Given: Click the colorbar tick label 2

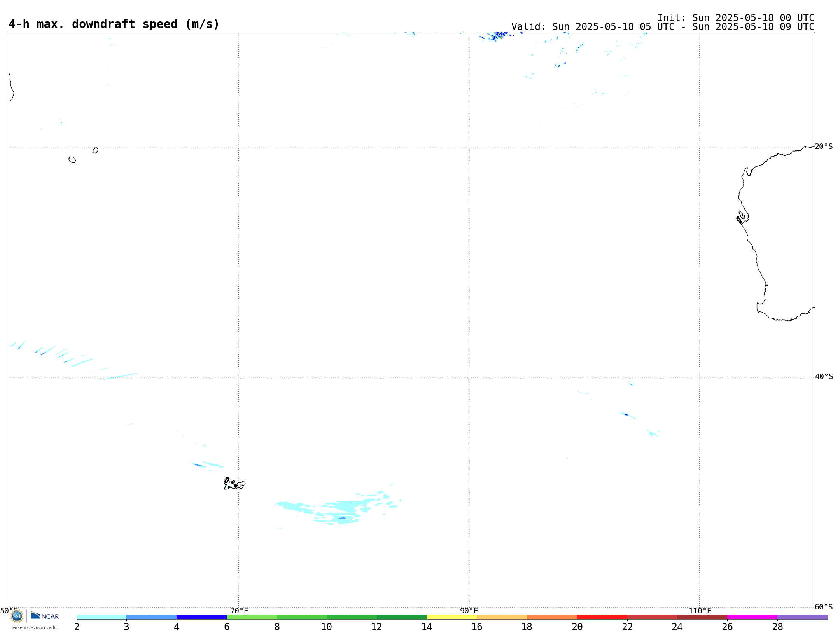Looking at the screenshot, I should pos(77,627).
